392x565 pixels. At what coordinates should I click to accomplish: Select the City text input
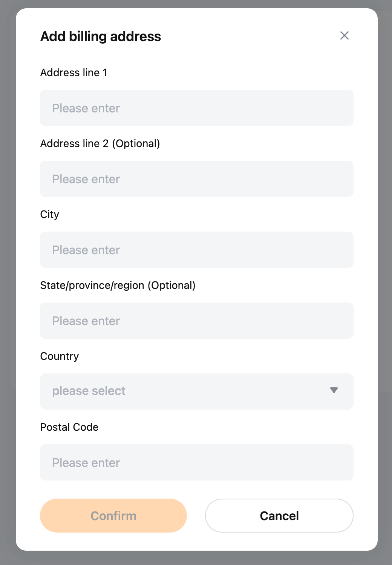(196, 250)
